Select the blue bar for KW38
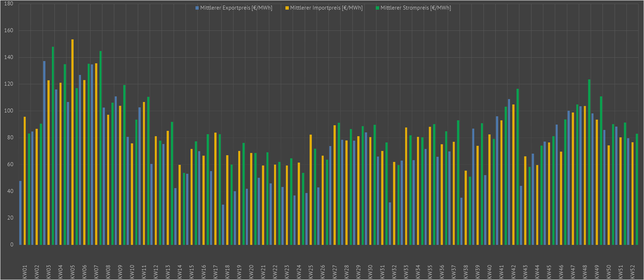This screenshot has width=644, height=280. [x=461, y=221]
